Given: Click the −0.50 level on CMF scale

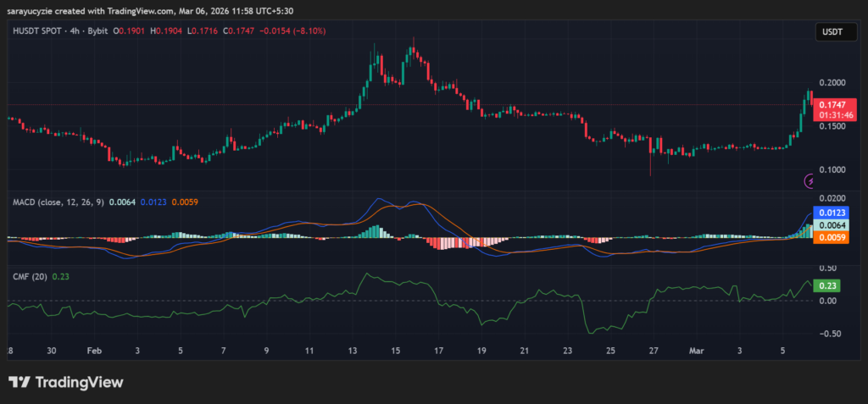Looking at the screenshot, I should 830,334.
